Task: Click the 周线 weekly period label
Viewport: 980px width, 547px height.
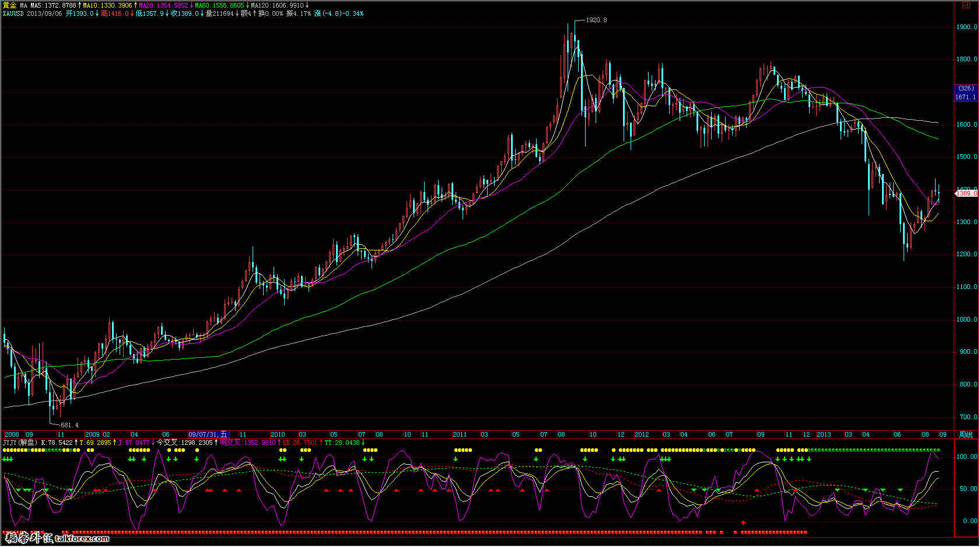Action: coord(966,435)
